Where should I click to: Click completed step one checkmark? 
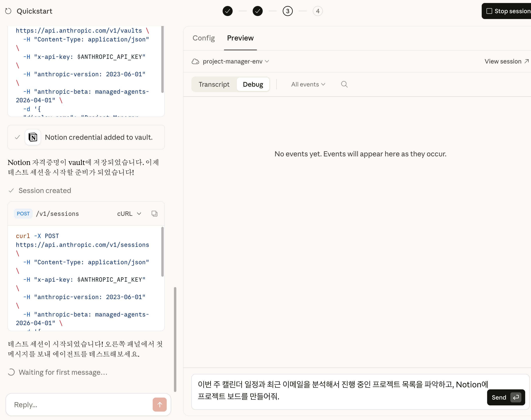[x=227, y=11]
